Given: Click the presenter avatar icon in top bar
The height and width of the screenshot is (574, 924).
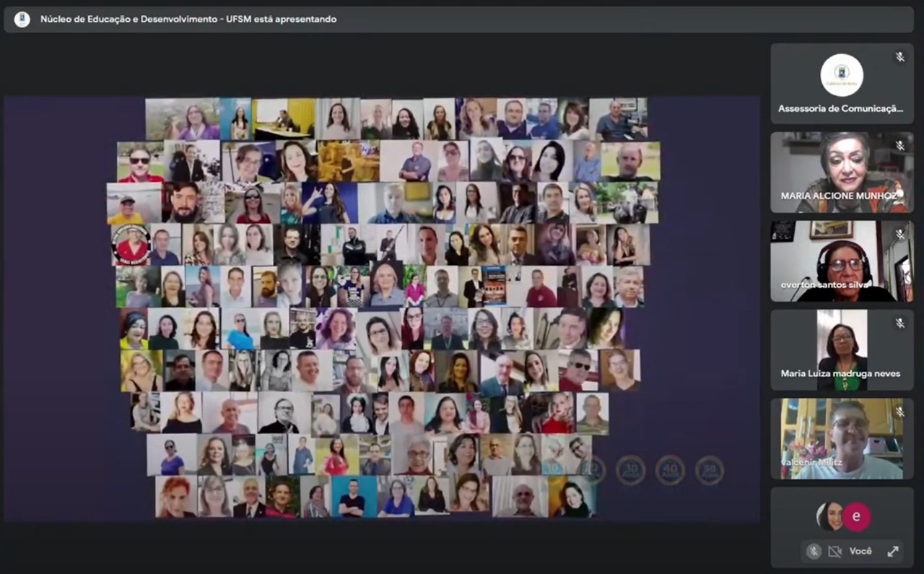Looking at the screenshot, I should click(22, 19).
